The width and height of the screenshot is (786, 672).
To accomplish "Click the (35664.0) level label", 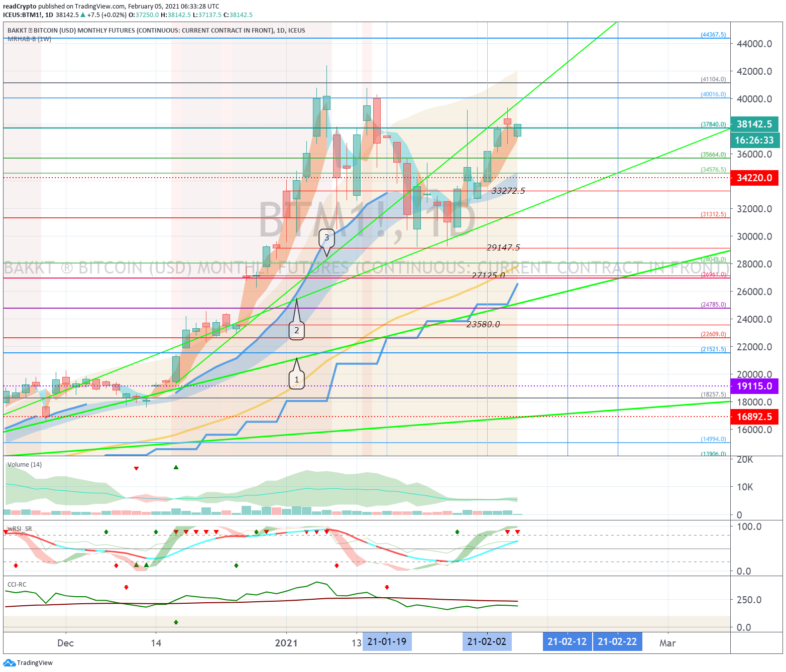I will click(713, 155).
